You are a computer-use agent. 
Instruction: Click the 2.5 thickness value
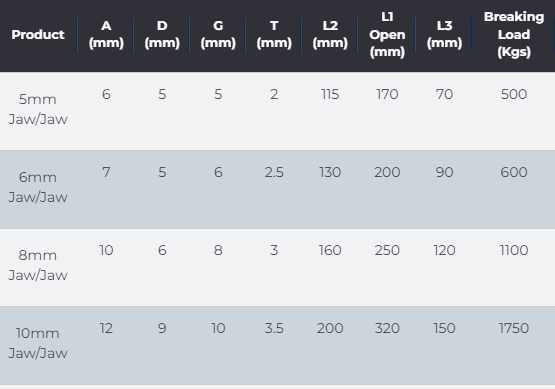pos(274,172)
